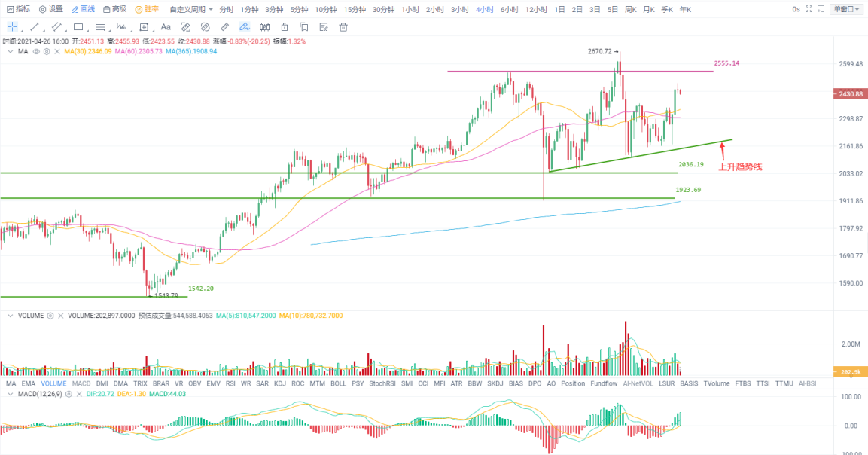Toggle the VOLUME indicator in the list

53,383
